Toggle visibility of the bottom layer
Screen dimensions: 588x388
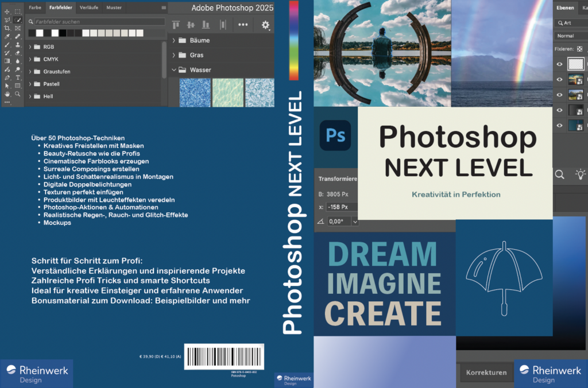coord(560,125)
